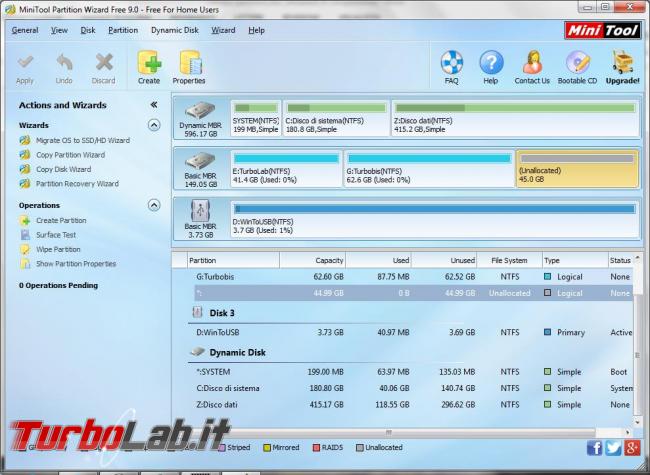Select the unallocated 44.99 GB row

[413, 293]
